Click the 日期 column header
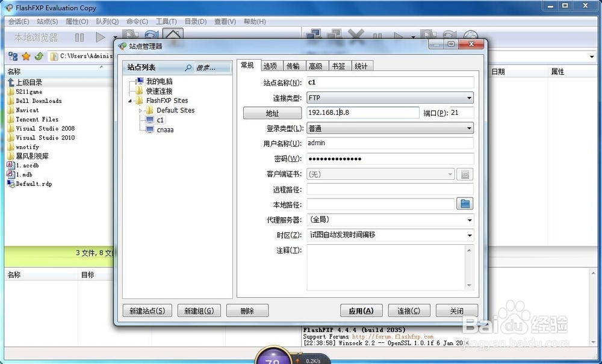The image size is (602, 364). [498, 72]
